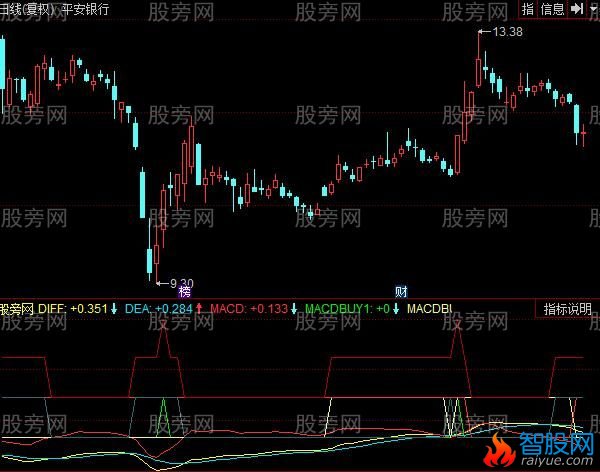
Task: Click the DIFF: +0.351 value
Action: (73, 309)
